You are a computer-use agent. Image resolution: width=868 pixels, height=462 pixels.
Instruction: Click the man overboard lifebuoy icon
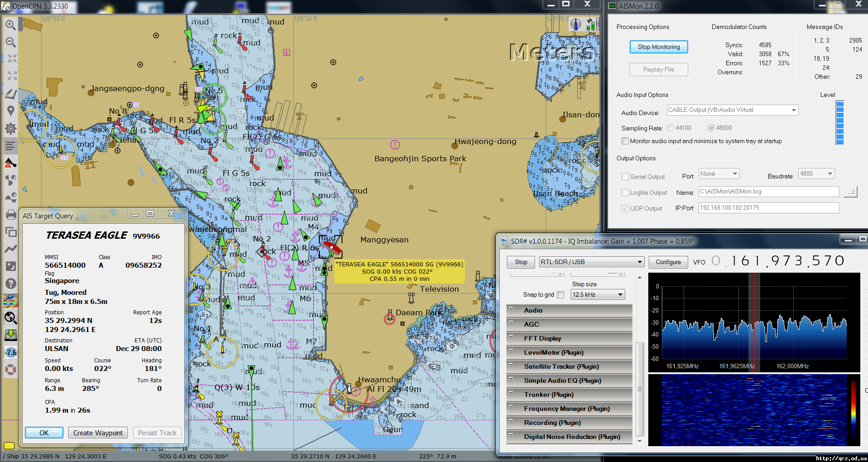click(x=10, y=370)
